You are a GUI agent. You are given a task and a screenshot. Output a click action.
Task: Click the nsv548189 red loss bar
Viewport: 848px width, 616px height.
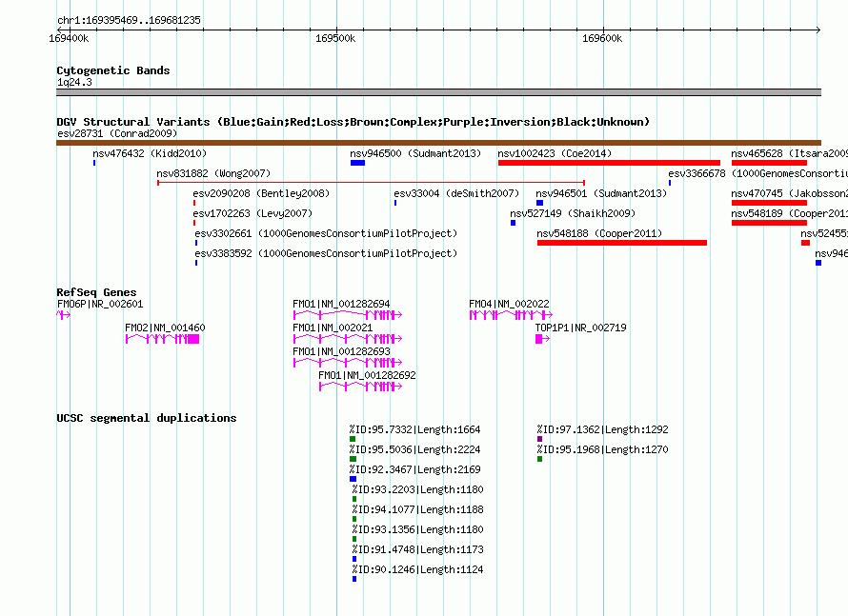tap(769, 223)
